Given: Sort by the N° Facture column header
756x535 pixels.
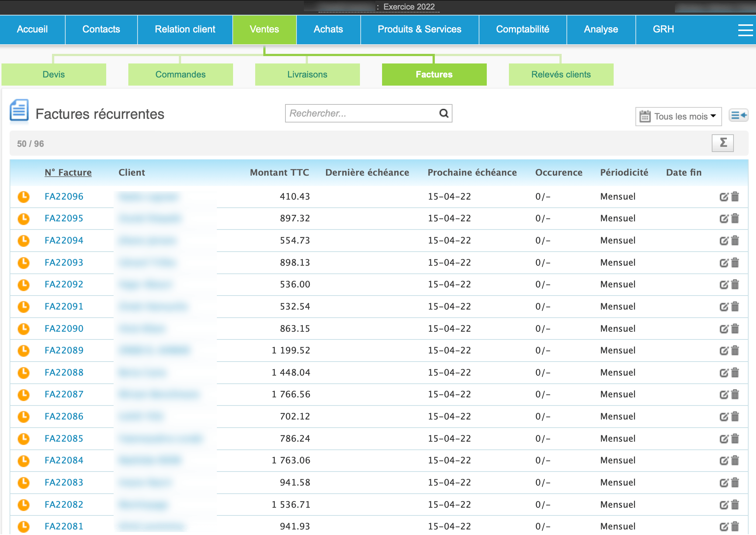Looking at the screenshot, I should tap(68, 172).
